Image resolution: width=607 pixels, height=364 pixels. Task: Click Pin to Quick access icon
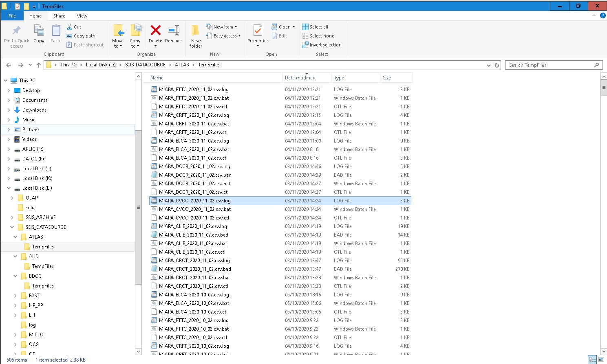(x=16, y=31)
